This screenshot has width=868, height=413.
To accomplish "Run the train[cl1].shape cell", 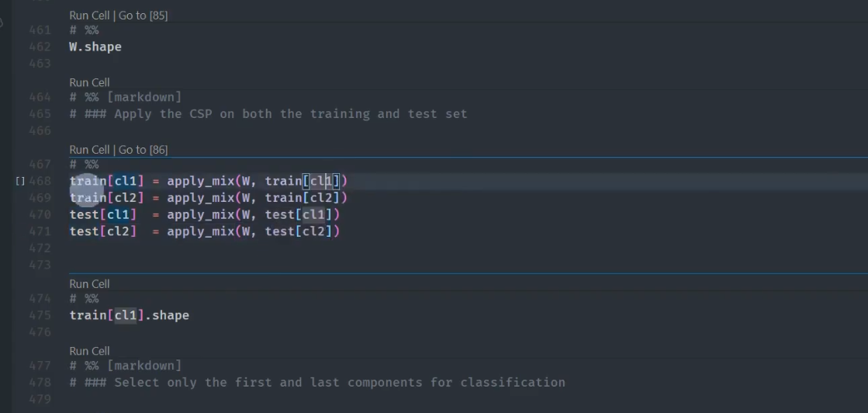I will pyautogui.click(x=89, y=284).
